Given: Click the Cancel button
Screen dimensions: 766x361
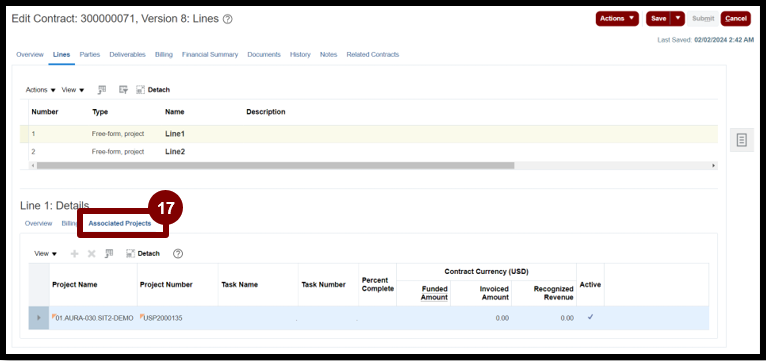Looking at the screenshot, I should point(736,19).
